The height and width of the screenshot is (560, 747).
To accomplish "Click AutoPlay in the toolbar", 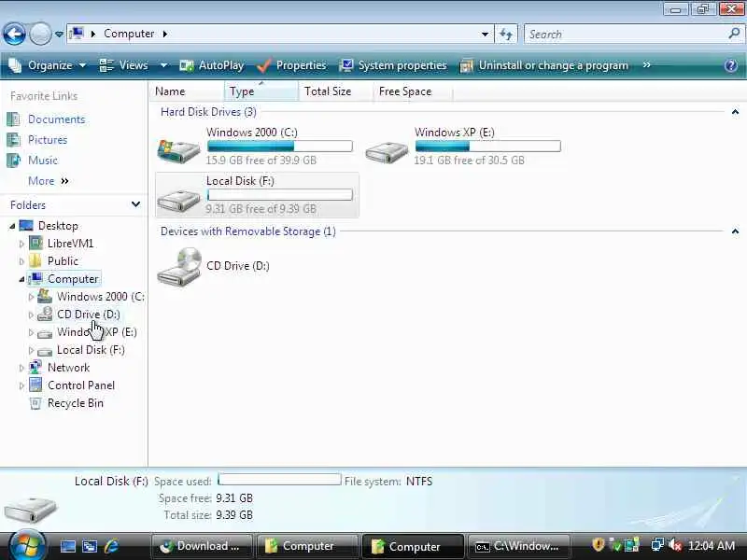I will (x=212, y=65).
